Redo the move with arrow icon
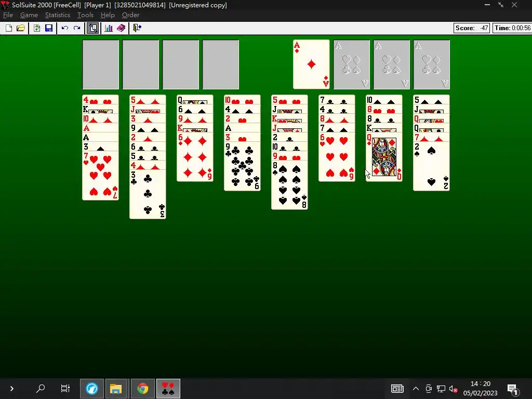This screenshot has height=399, width=532. tap(77, 28)
